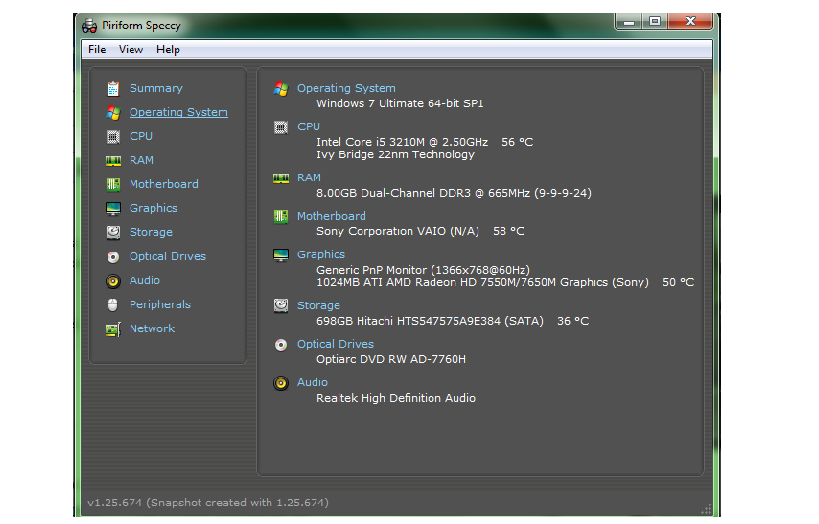Click 'Optiarc DVD RW AD-7760H' text
The width and height of the screenshot is (819, 524).
pos(391,359)
